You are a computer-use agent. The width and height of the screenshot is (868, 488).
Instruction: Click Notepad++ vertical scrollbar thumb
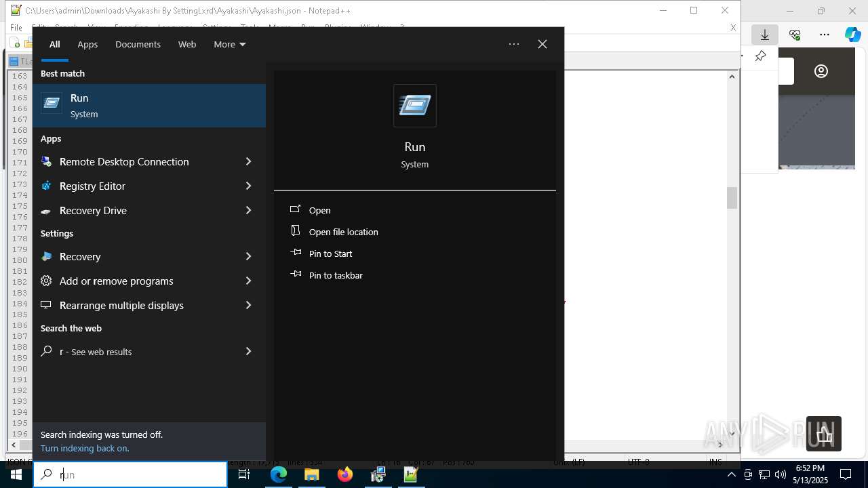point(732,198)
